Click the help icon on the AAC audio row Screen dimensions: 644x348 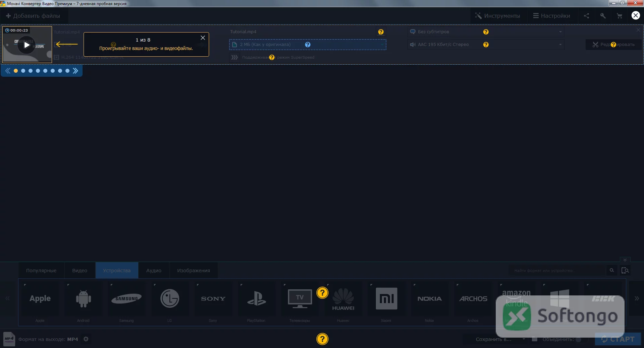click(x=486, y=45)
